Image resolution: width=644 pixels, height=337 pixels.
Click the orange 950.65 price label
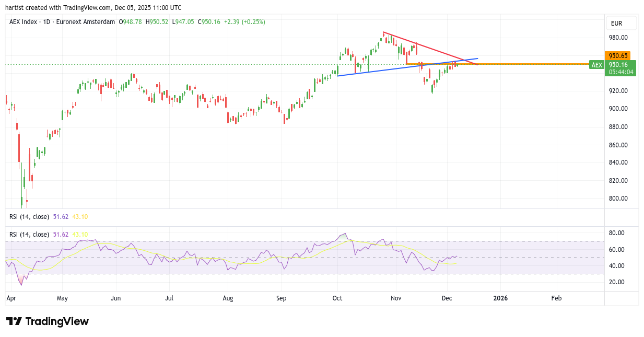click(617, 55)
